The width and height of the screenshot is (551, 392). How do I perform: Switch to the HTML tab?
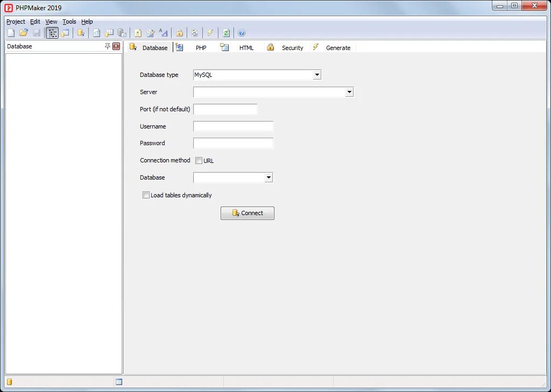click(241, 47)
